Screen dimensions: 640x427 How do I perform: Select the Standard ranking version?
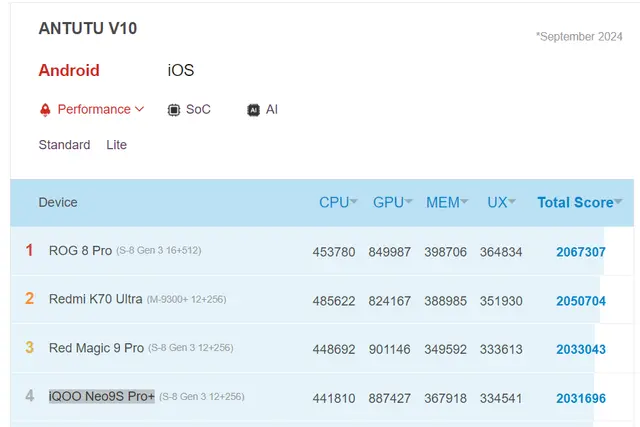coord(64,145)
